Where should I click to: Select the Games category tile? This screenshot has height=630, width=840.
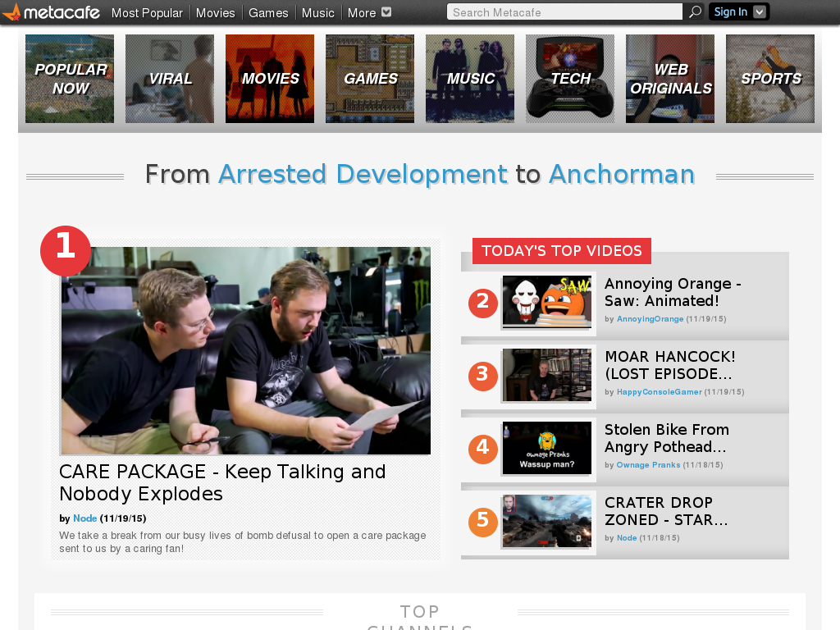click(x=370, y=79)
